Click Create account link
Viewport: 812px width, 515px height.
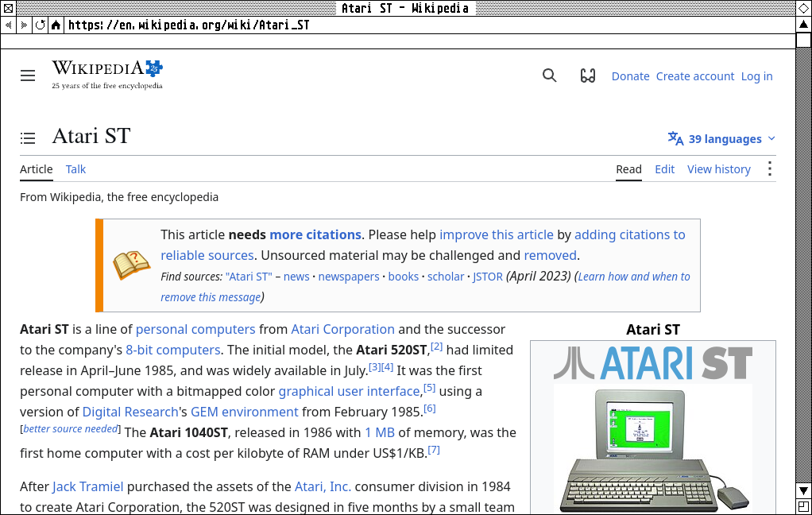click(x=695, y=76)
